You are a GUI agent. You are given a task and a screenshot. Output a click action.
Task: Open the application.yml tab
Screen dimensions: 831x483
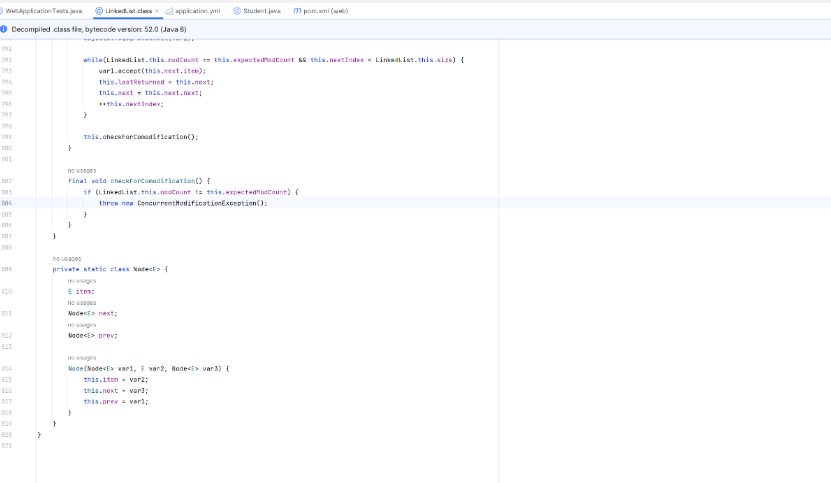tap(197, 10)
